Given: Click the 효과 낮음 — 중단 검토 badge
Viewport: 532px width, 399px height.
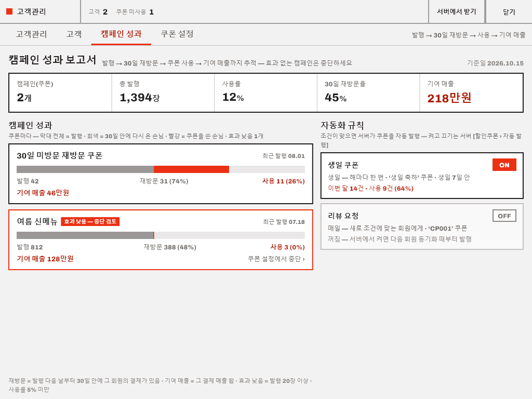Looking at the screenshot, I should pos(90,221).
